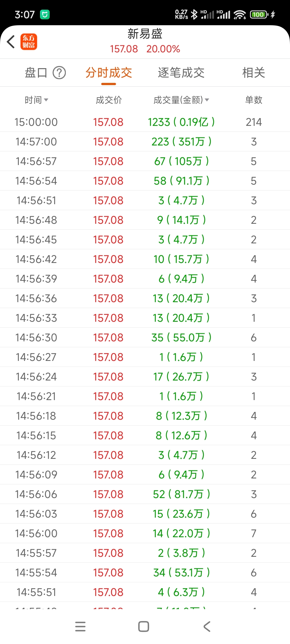Expand the 时间 sort dropdown arrow
This screenshot has width=290, height=644.
(46, 100)
